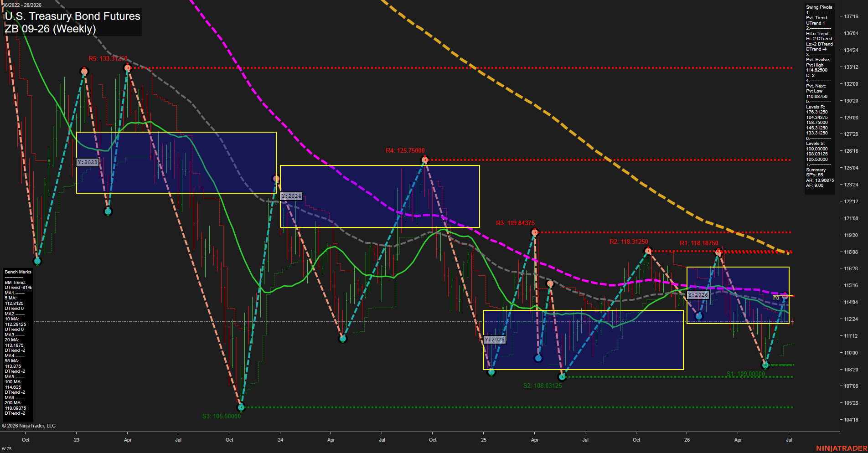The image size is (868, 453).
Task: Select the swing low pivot at S3 105.50000
Action: [241, 407]
